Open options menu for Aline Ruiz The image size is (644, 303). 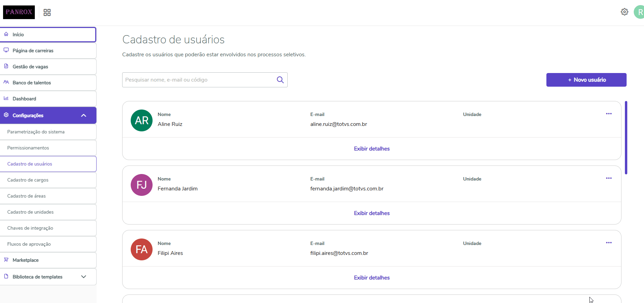(609, 114)
